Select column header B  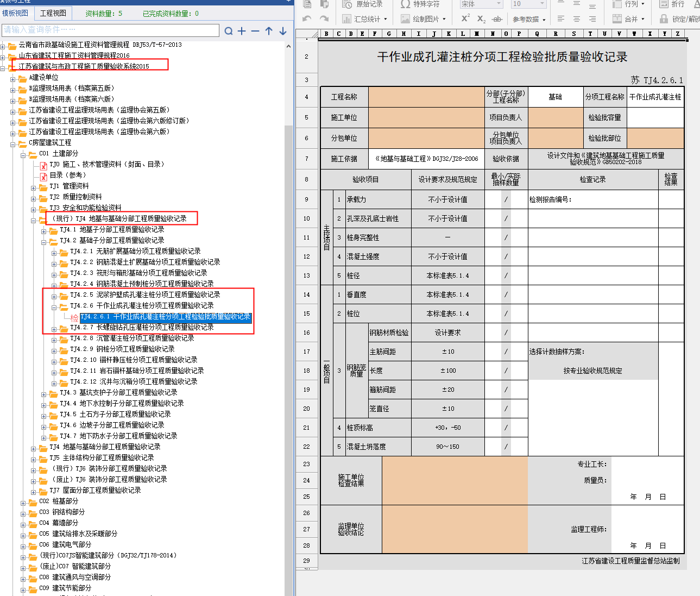[x=326, y=34]
